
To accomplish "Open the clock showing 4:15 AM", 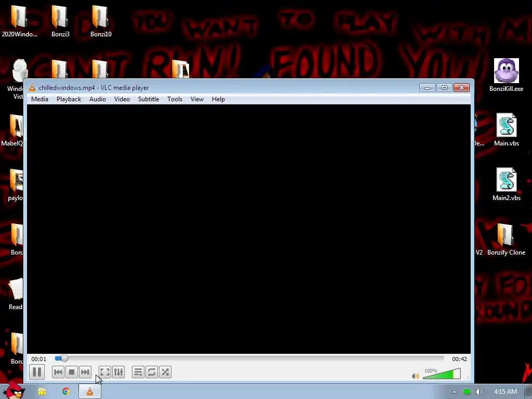I will pos(506,392).
